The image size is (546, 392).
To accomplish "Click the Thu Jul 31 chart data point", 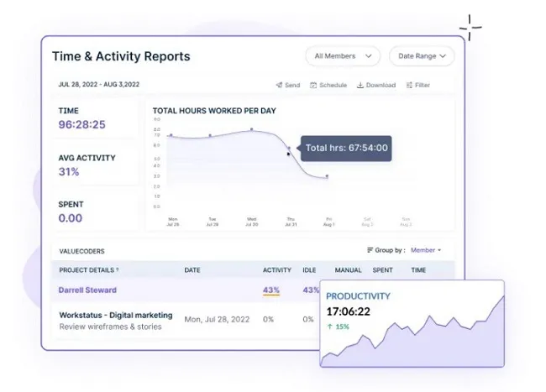I will 289,149.
